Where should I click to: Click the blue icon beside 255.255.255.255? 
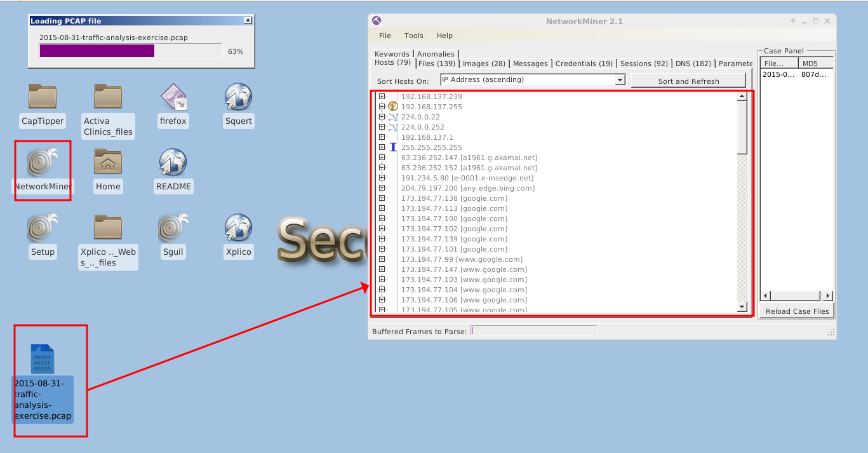[392, 147]
